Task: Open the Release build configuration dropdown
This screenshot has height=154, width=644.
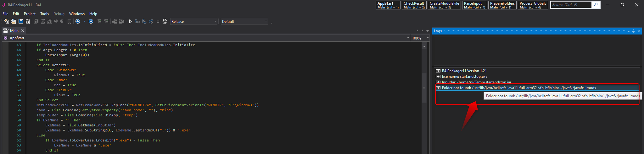Action: [x=194, y=22]
